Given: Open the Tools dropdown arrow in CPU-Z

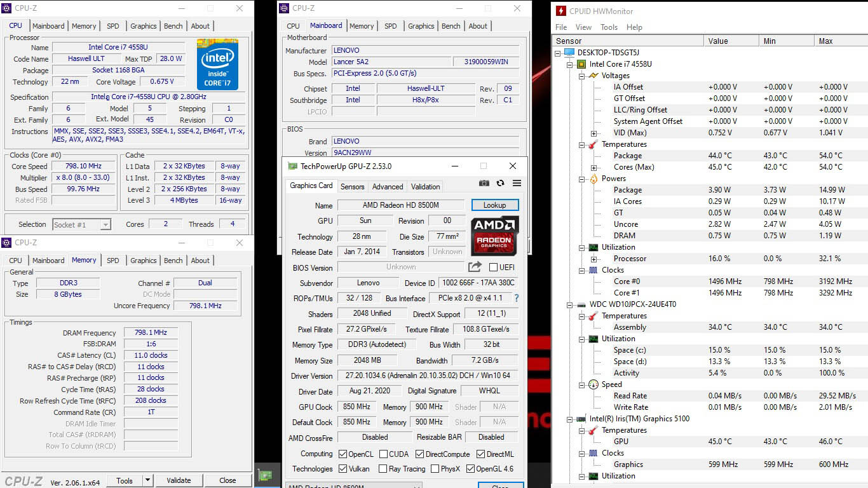Looking at the screenshot, I should (148, 480).
